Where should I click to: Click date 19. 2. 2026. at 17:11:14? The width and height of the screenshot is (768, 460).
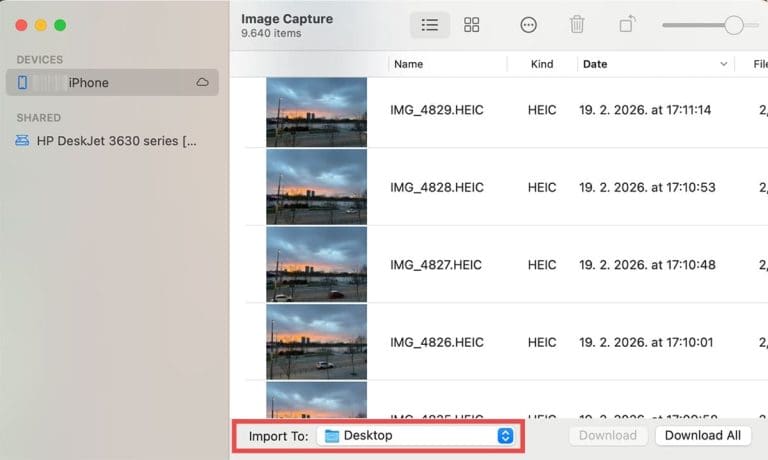coord(645,110)
